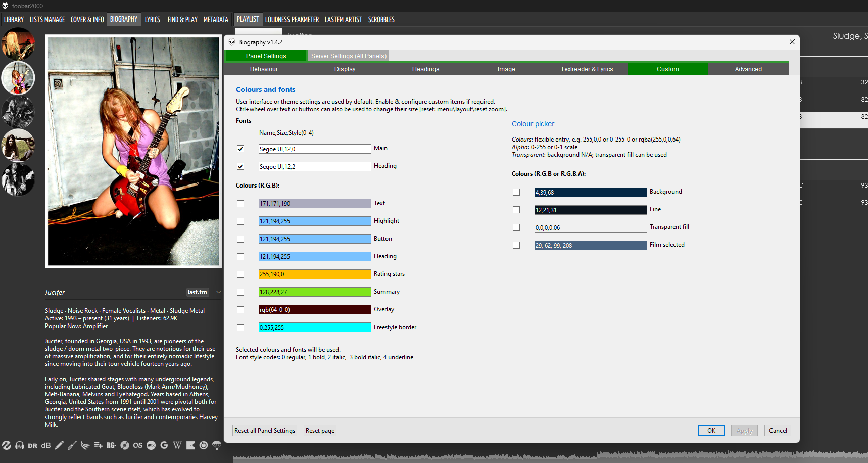Click the DR dynamic range icon
868x463 pixels.
pos(32,445)
